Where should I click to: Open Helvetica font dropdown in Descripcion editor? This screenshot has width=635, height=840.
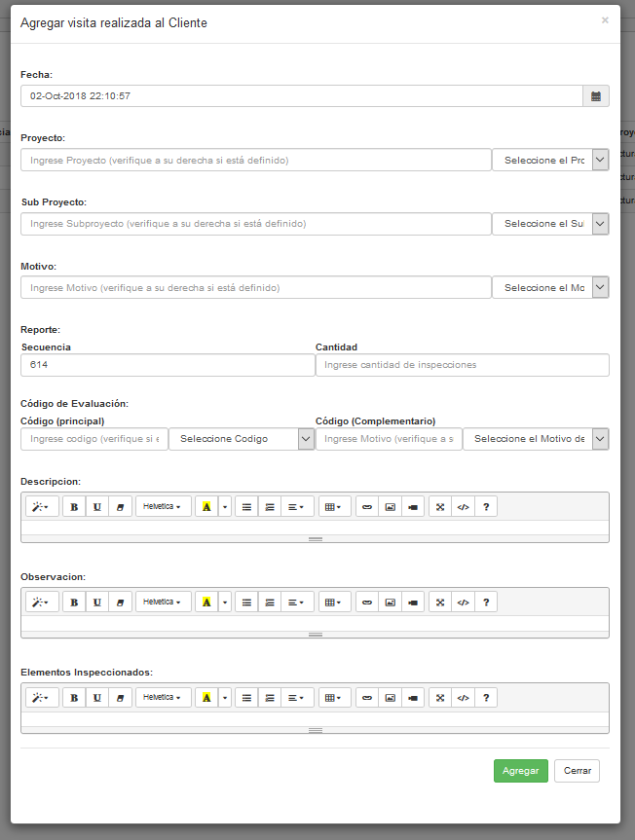163,507
